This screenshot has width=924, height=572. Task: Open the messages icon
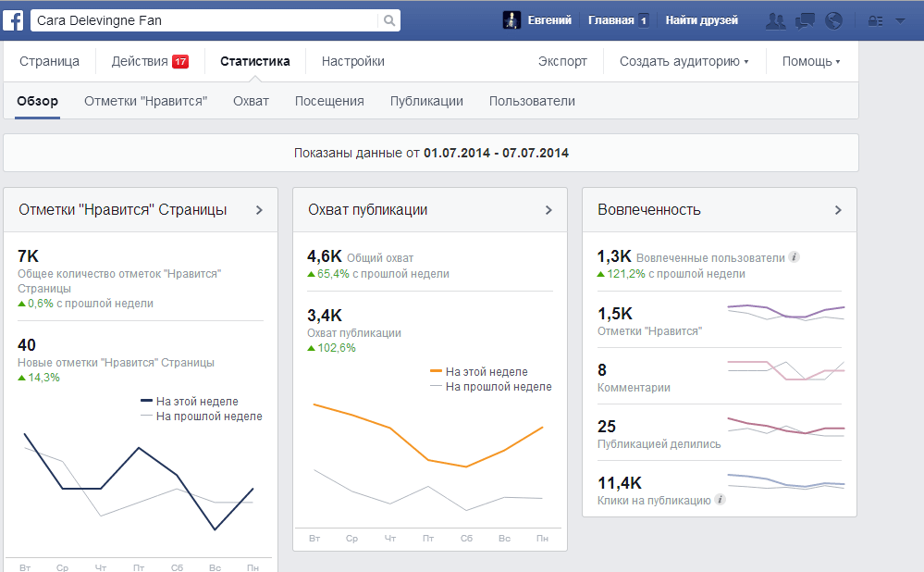(806, 19)
